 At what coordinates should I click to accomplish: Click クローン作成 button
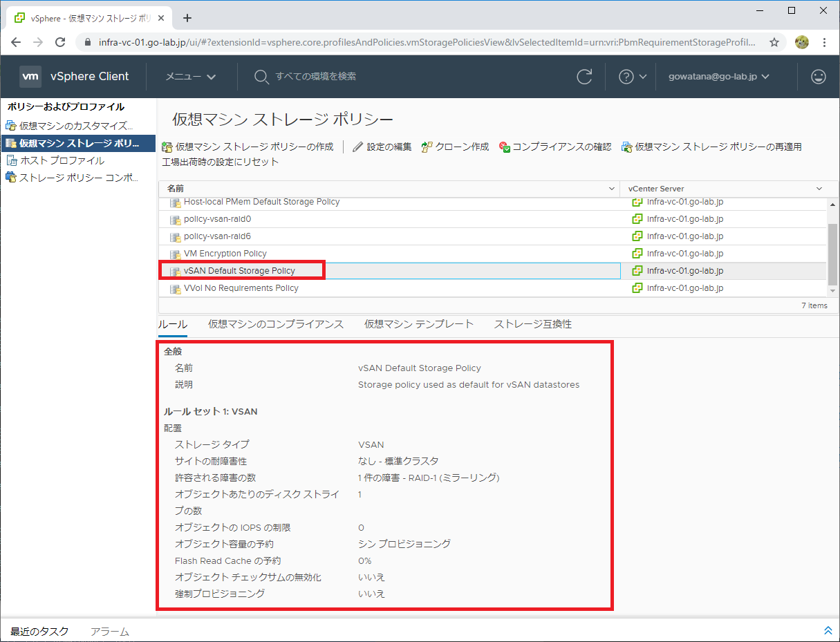coord(455,147)
